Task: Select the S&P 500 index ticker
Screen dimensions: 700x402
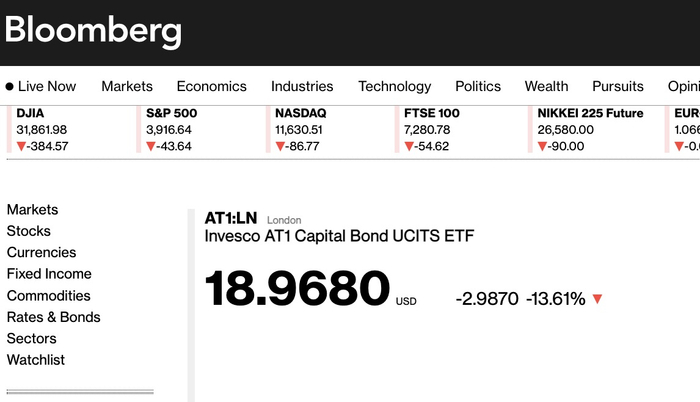Action: click(x=169, y=113)
